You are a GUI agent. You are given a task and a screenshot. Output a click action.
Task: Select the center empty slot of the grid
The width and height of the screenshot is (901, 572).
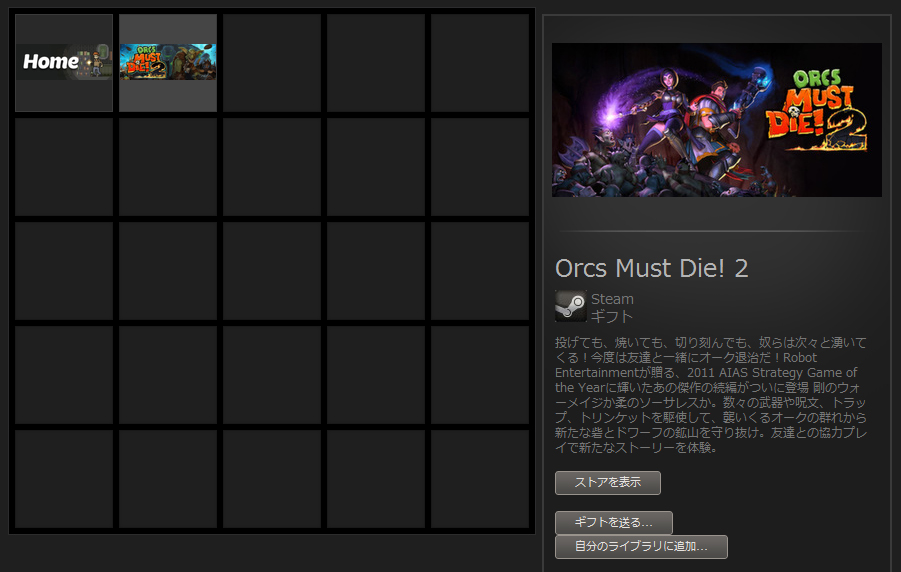coord(272,271)
